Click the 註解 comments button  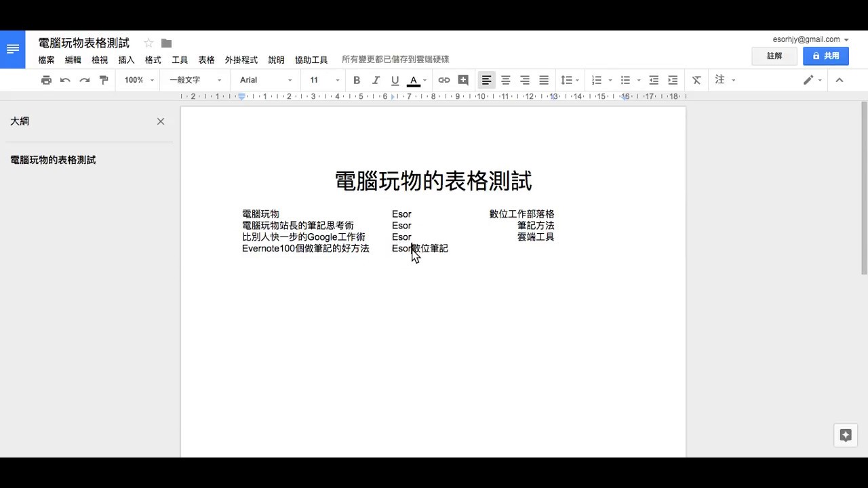(774, 56)
